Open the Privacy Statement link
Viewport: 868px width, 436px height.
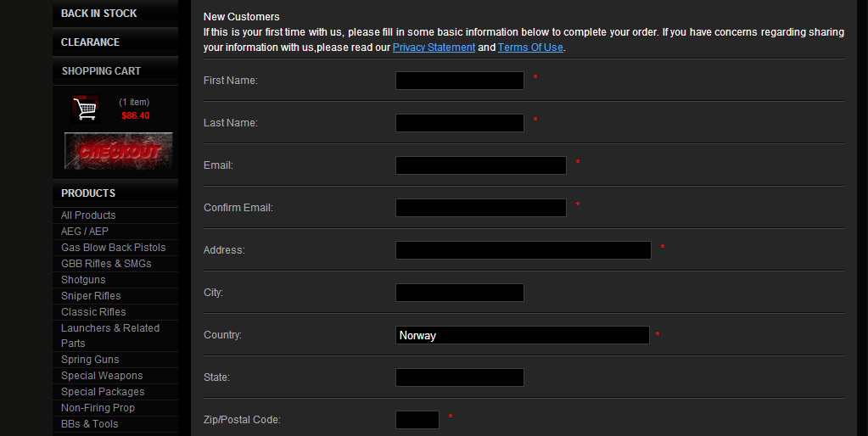tap(434, 48)
